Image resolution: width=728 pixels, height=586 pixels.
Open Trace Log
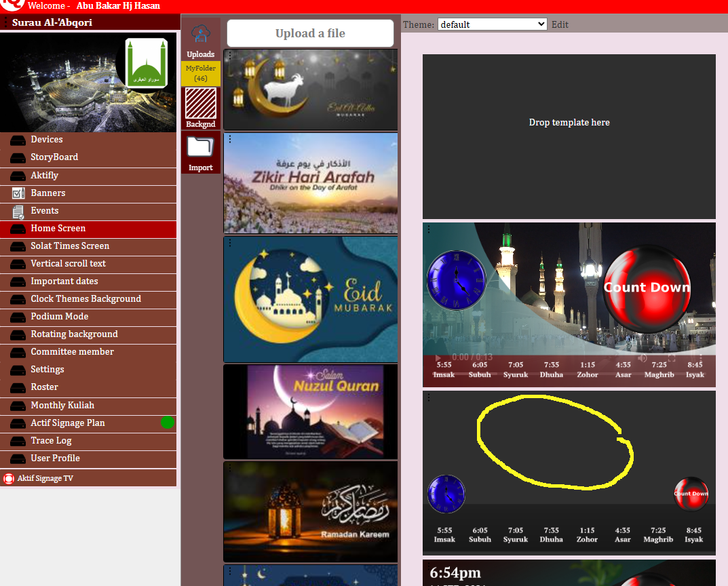pos(88,441)
